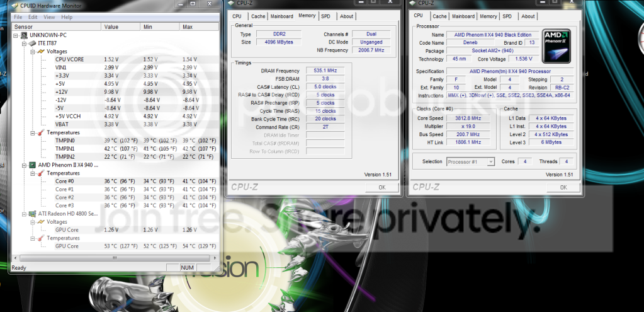Click the left scroll arrow in Hardware Monitor

[x=14, y=258]
